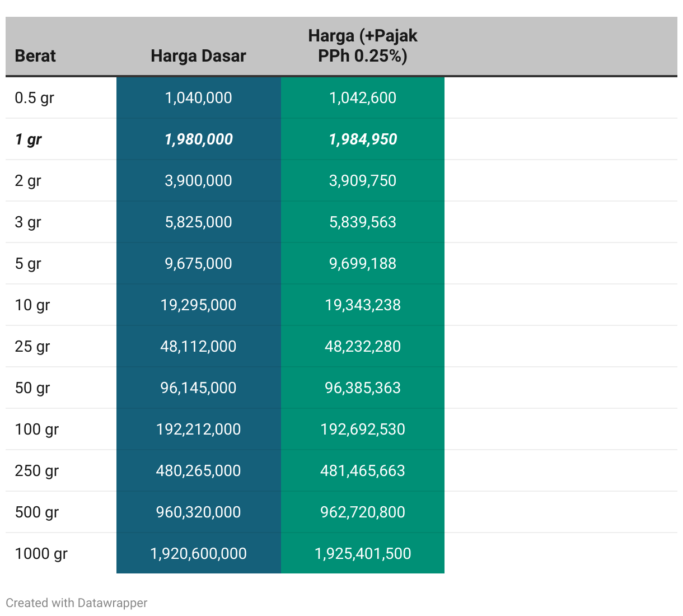Screen dimensions: 683x616
Task: Select the 1,925,401,500 taxed price cell
Action: [362, 554]
